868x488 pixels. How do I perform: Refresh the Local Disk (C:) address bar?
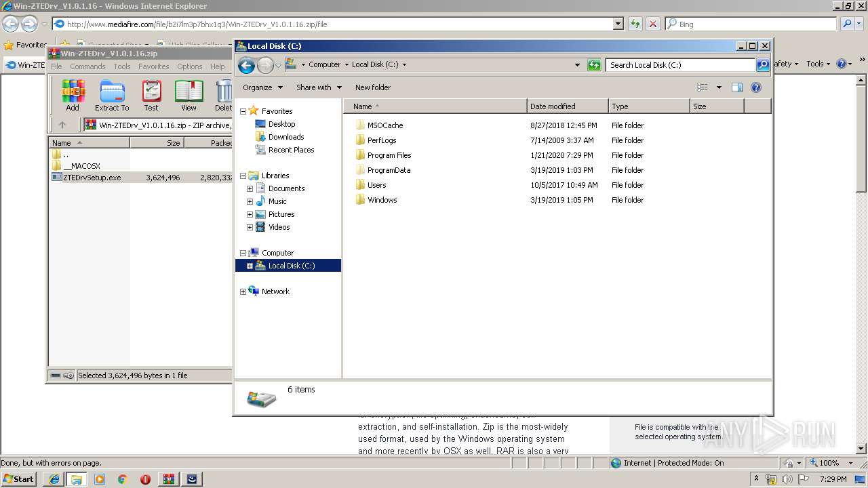click(x=594, y=65)
